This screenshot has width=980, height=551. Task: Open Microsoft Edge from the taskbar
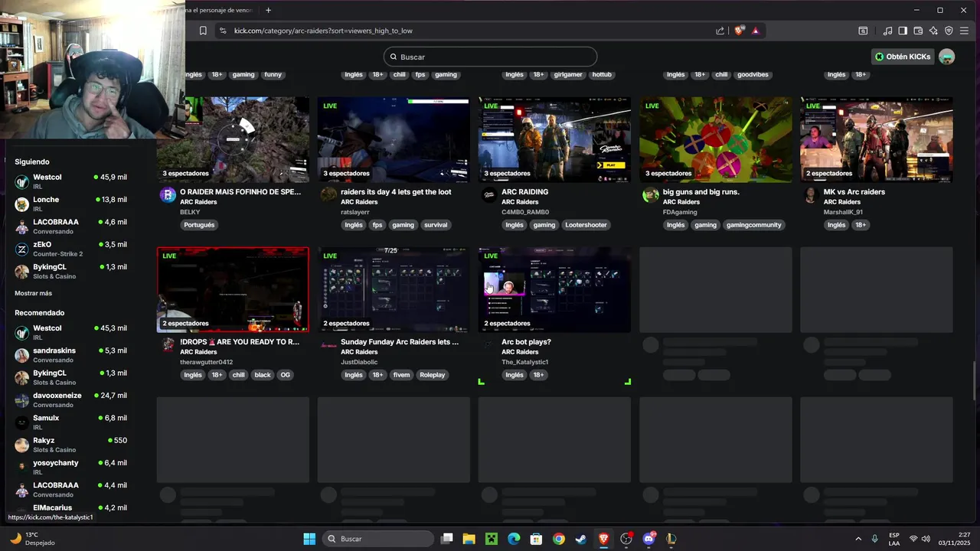point(514,539)
